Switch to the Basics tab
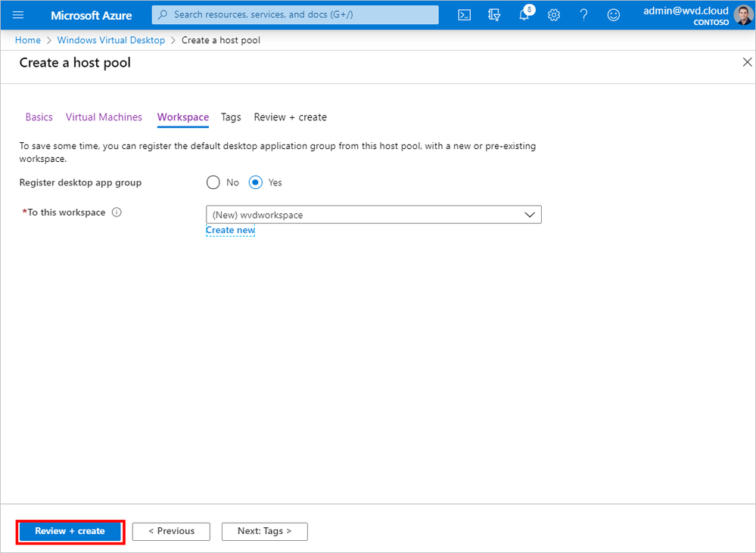This screenshot has width=756, height=553. [x=39, y=117]
